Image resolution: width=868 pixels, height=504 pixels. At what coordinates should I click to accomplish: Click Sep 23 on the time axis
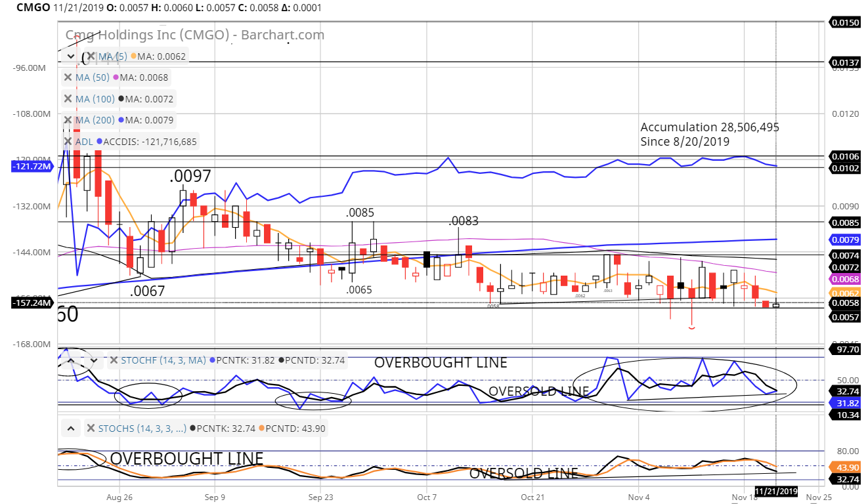(x=320, y=497)
